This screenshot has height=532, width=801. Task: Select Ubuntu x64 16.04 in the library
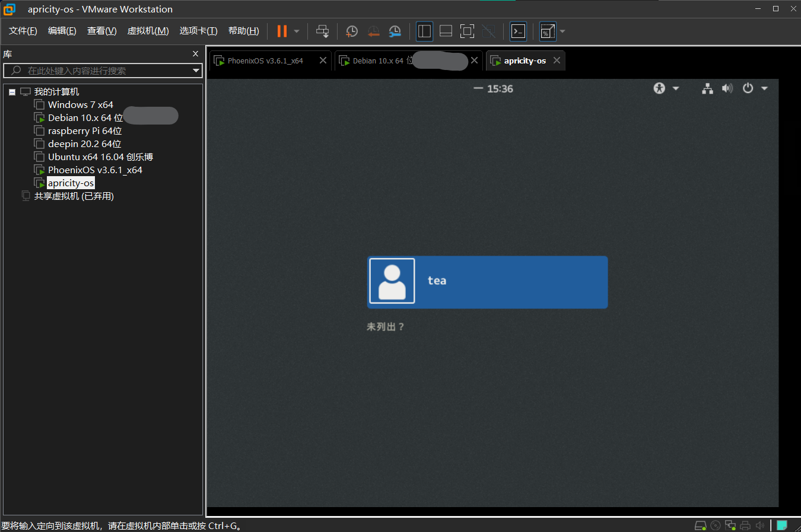100,157
